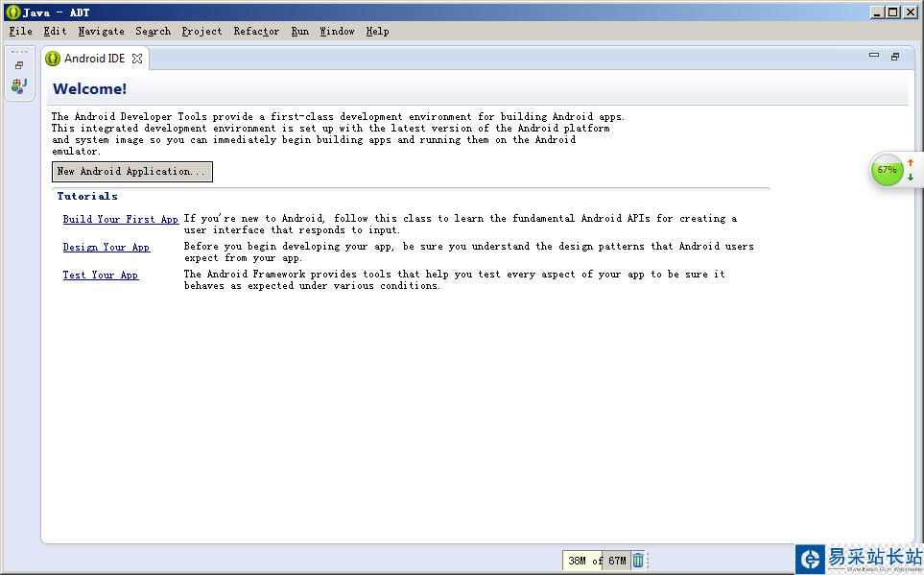Click the ADT application icon in title bar
Image resolution: width=924 pixels, height=575 pixels.
pos(13,12)
